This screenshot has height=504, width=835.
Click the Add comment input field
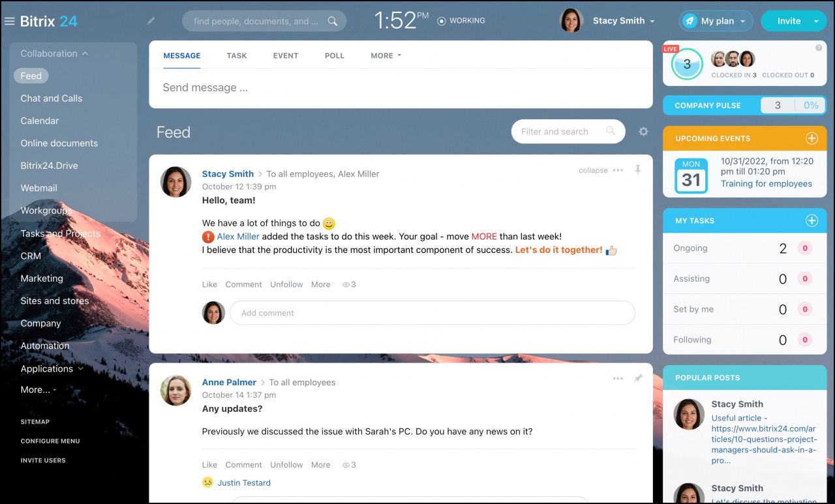click(x=432, y=313)
